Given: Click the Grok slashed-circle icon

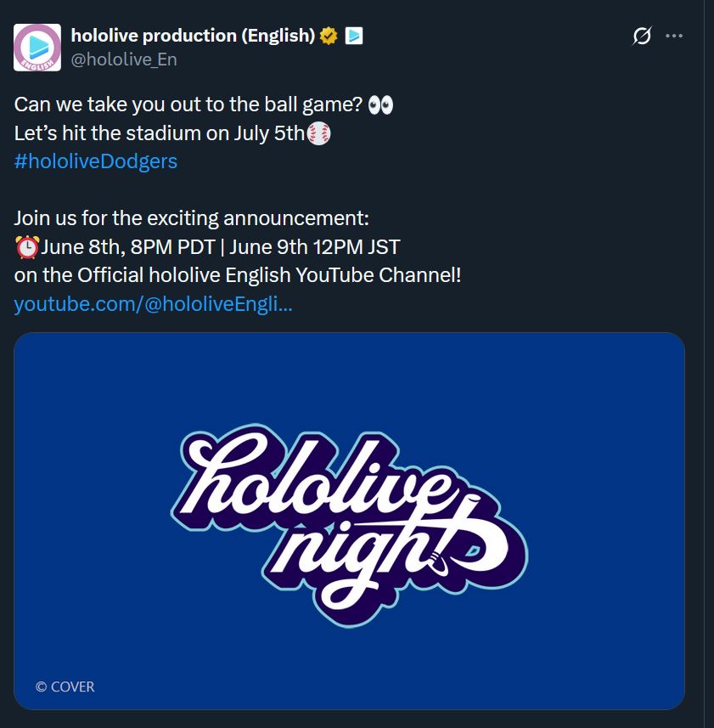Looking at the screenshot, I should 642,36.
